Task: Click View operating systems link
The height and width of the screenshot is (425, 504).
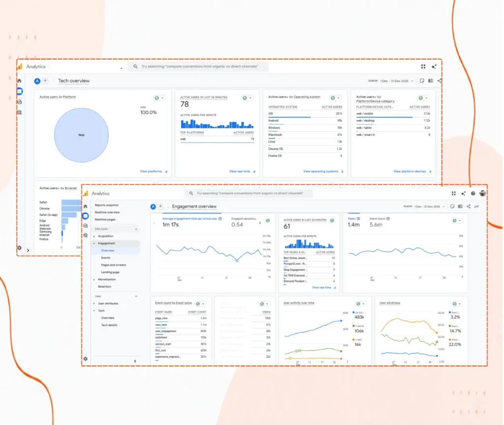Action: point(323,172)
